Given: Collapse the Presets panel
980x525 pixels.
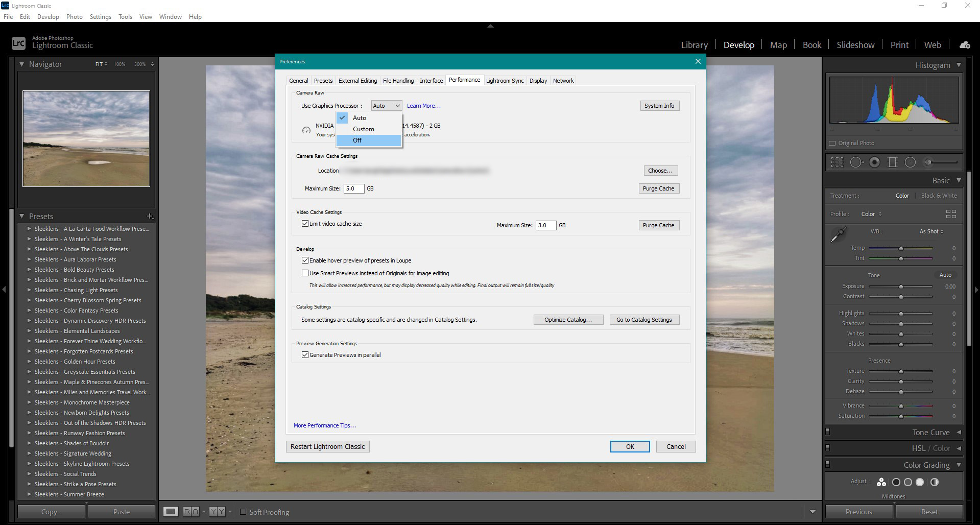Looking at the screenshot, I should click(x=21, y=217).
